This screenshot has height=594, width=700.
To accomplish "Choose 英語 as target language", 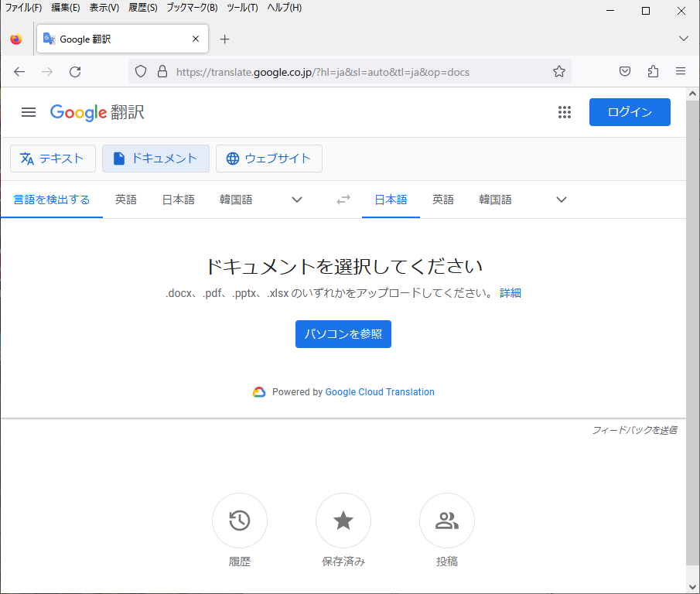I will click(x=443, y=200).
